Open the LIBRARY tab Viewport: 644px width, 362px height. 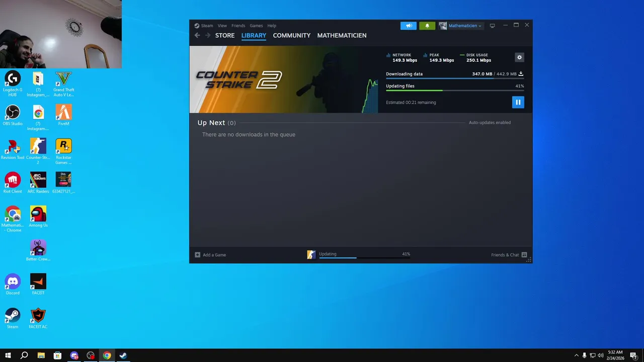(254, 36)
